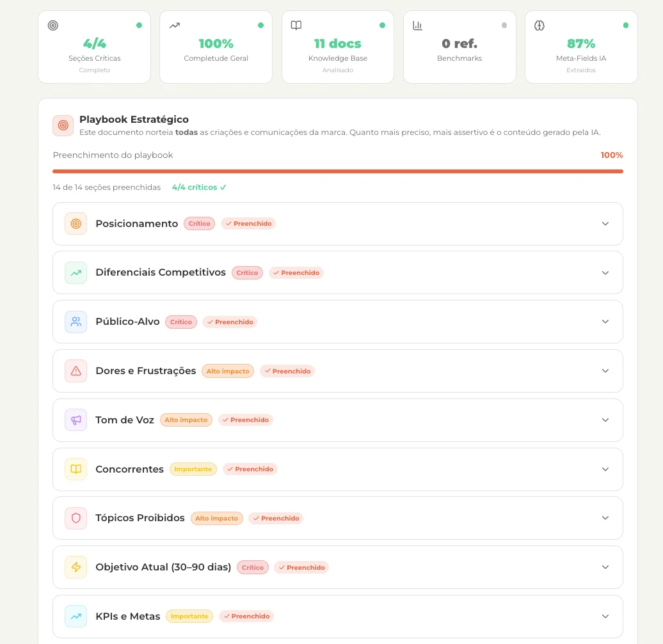The width and height of the screenshot is (663, 644).
Task: Open the Seções Críticas 4/4 card
Action: (94, 47)
